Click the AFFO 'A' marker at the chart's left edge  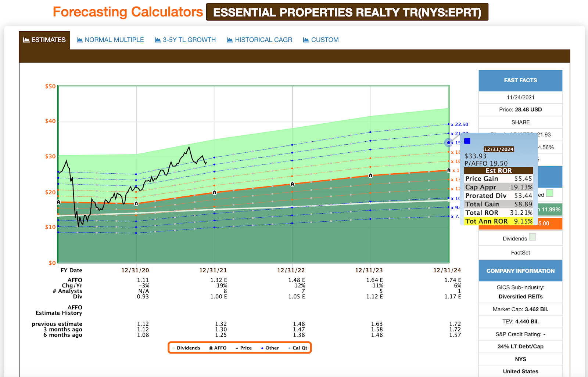tap(58, 202)
